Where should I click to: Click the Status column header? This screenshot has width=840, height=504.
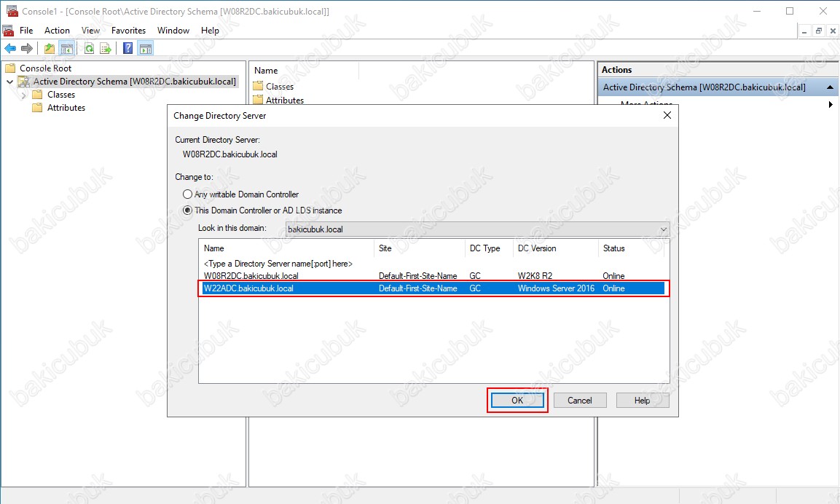[x=631, y=248]
